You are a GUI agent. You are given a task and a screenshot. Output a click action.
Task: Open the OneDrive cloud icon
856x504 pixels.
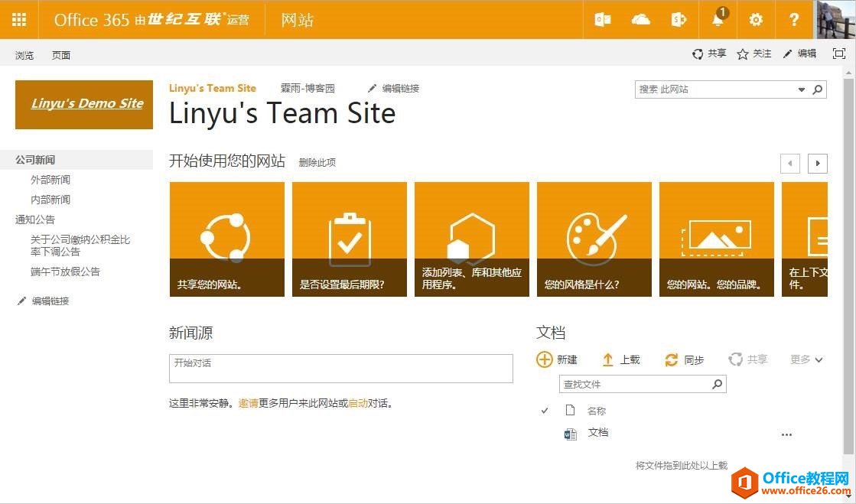tap(641, 20)
